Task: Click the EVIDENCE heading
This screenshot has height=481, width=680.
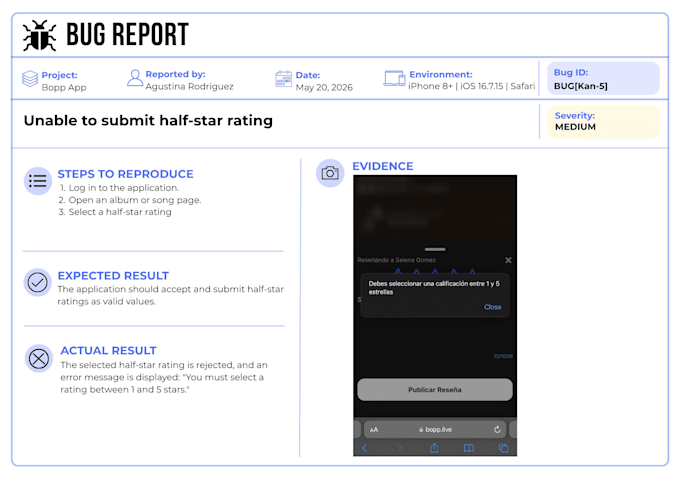Action: 383,166
